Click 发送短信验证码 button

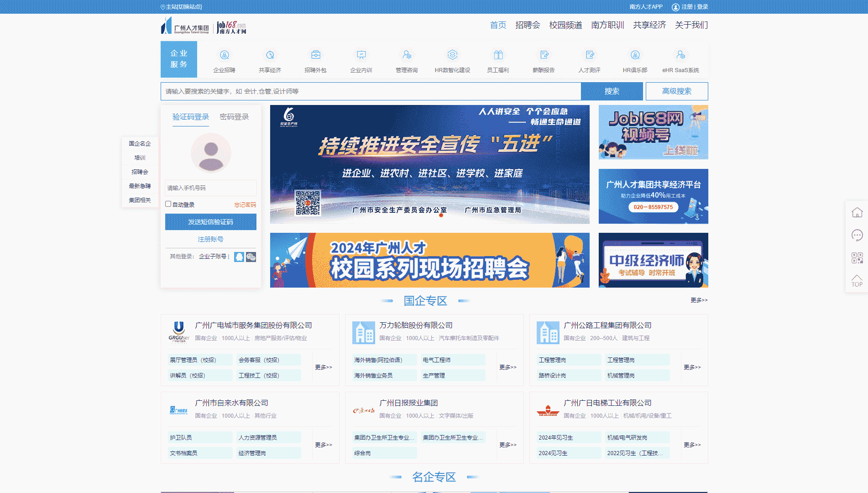tap(211, 222)
